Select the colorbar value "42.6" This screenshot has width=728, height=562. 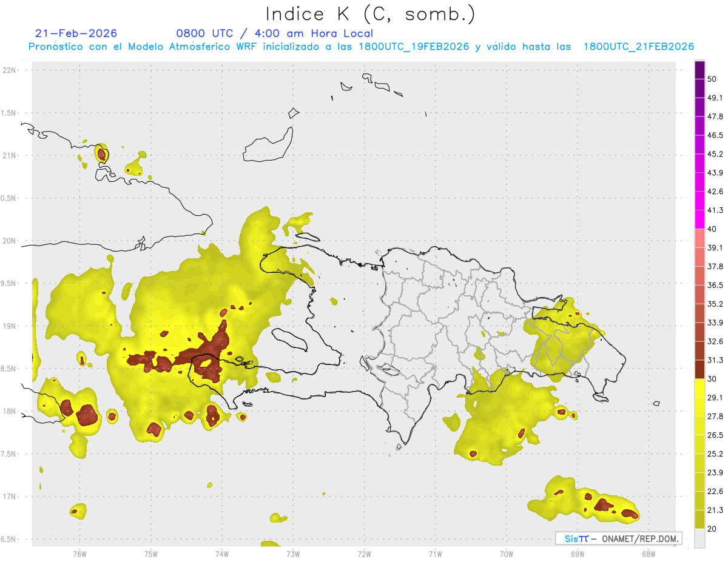pos(715,192)
